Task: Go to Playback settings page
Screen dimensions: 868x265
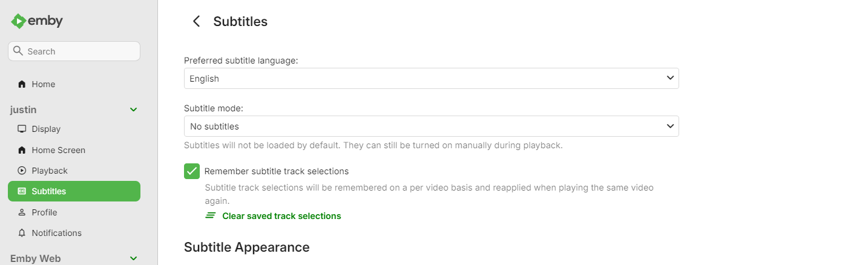Action: point(50,171)
